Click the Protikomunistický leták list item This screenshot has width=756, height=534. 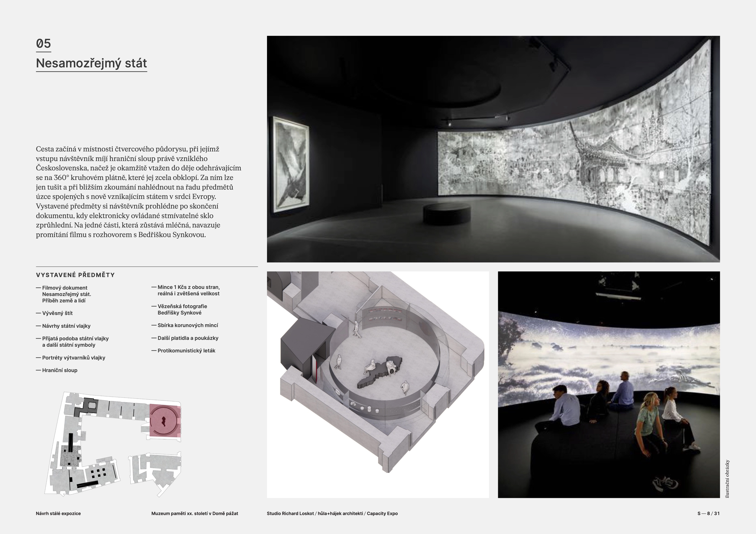point(186,351)
